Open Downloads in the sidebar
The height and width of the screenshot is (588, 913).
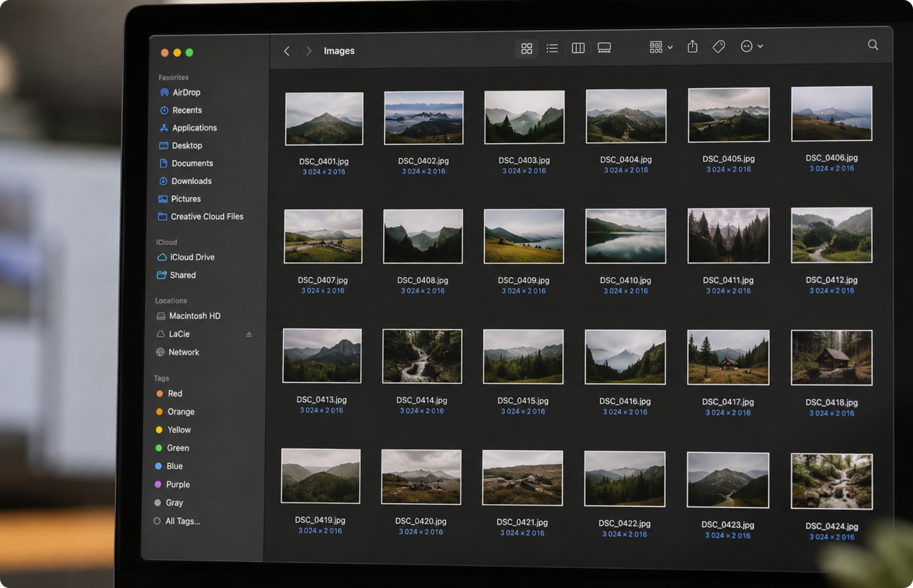(185, 181)
